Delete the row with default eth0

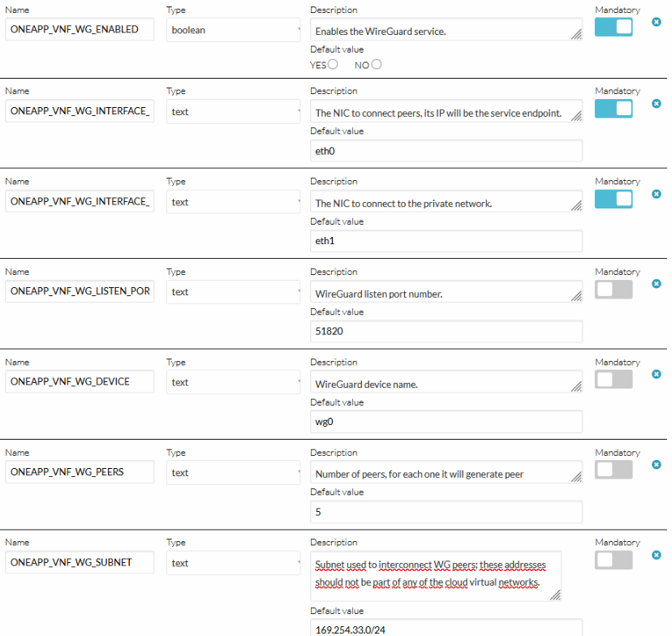pos(657,103)
